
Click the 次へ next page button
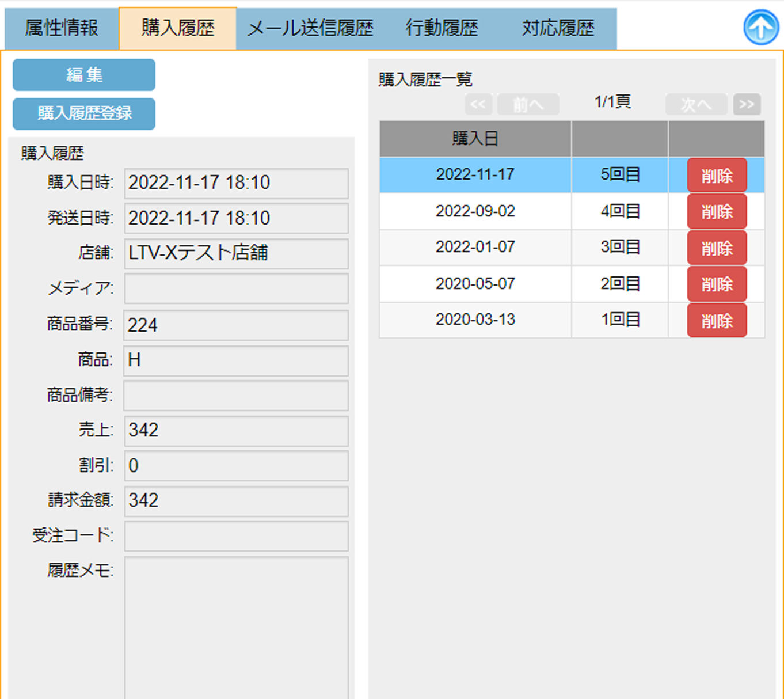(696, 104)
